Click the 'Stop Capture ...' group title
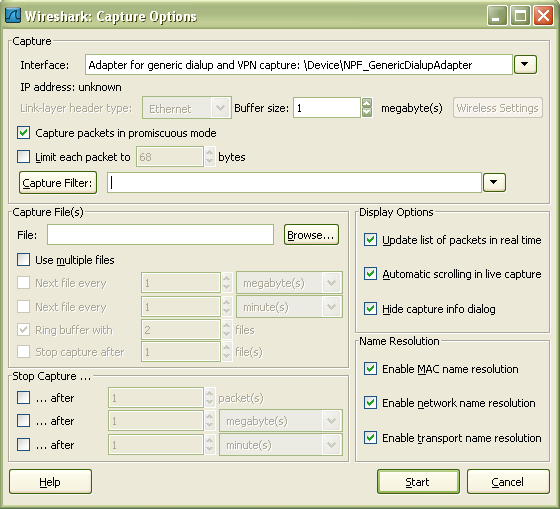This screenshot has height=509, width=560. click(51, 376)
